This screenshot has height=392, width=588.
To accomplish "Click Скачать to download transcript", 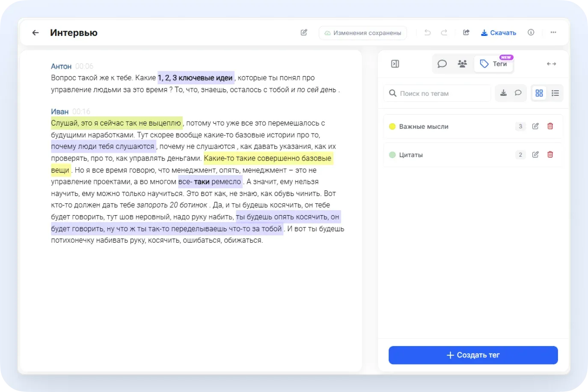I will click(499, 33).
